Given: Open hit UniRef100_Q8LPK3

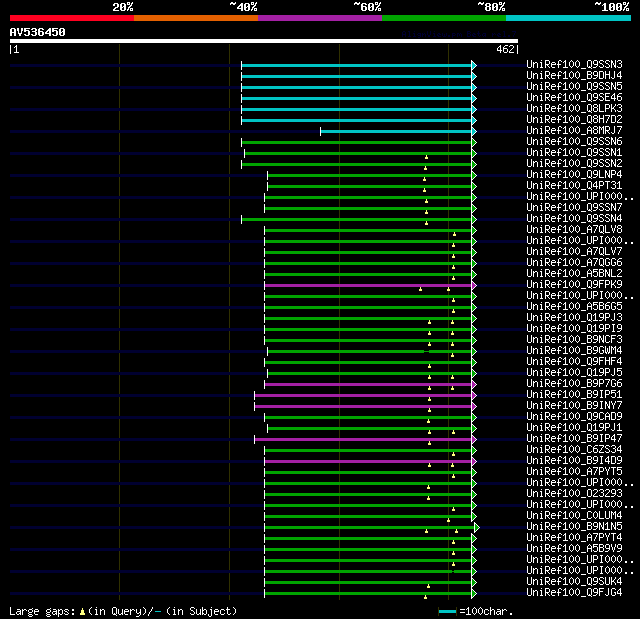Looking at the screenshot, I should (x=574, y=109).
